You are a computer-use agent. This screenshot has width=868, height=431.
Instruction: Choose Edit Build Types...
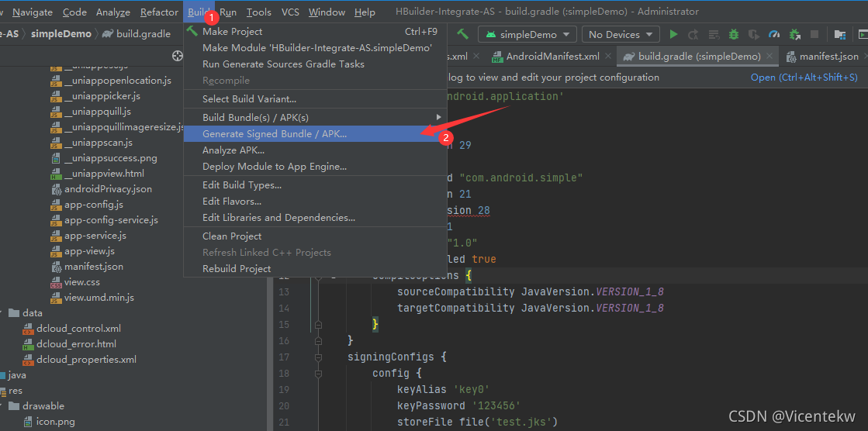point(315,184)
